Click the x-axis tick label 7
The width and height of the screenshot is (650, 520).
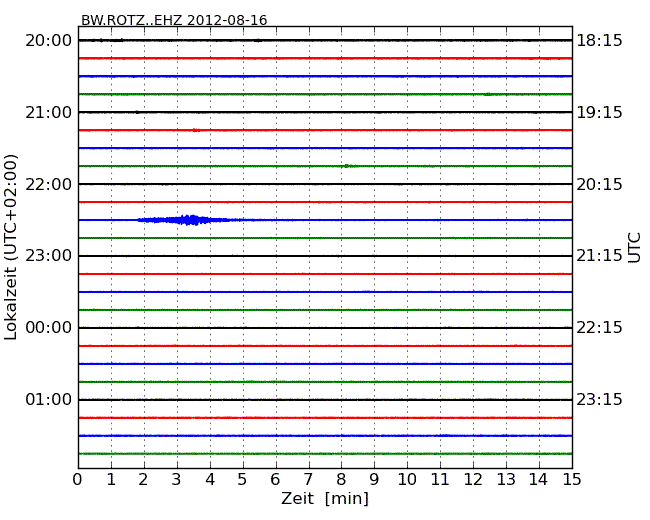pos(308,479)
